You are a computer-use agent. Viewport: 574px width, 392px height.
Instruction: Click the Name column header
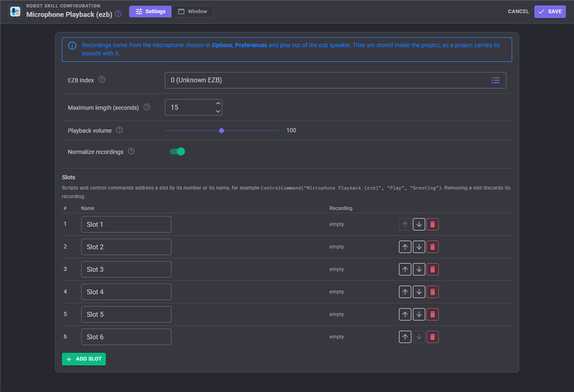pos(87,208)
